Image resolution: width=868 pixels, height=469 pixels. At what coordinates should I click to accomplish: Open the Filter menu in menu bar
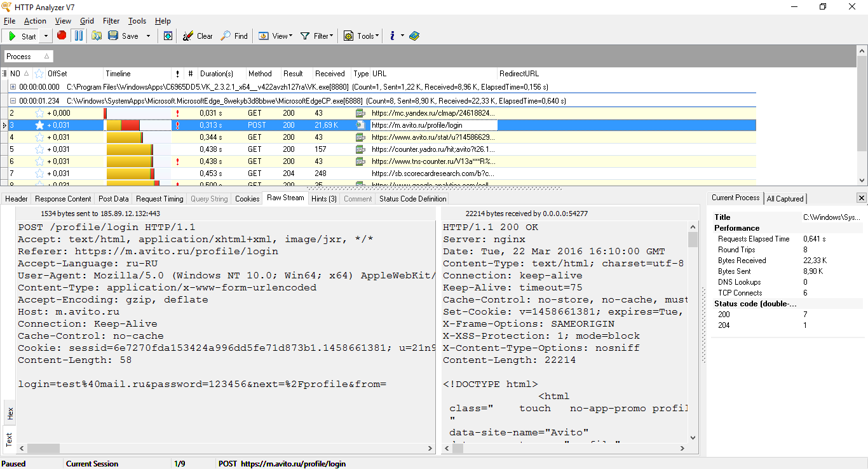click(x=111, y=21)
